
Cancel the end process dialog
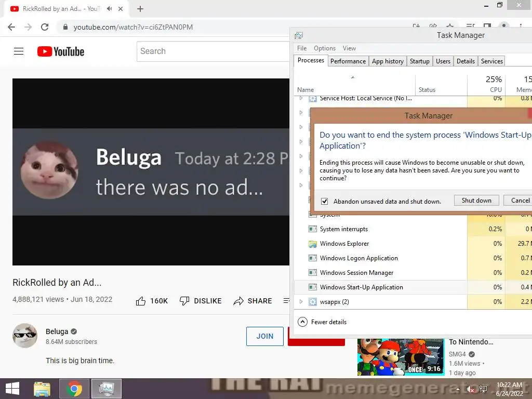[518, 201]
